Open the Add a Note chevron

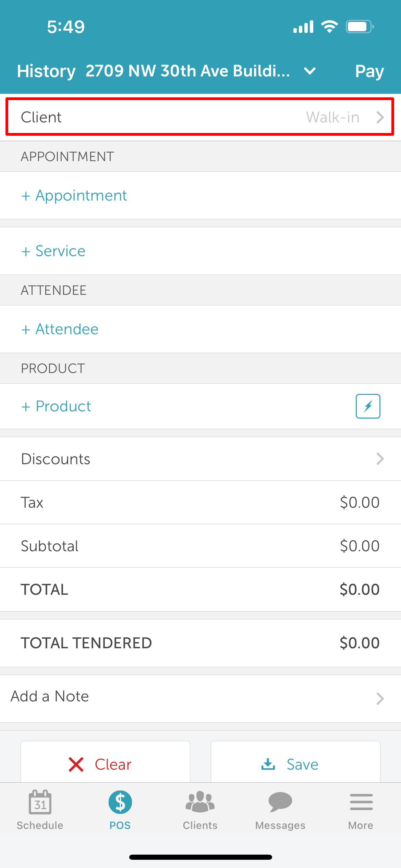click(x=380, y=699)
